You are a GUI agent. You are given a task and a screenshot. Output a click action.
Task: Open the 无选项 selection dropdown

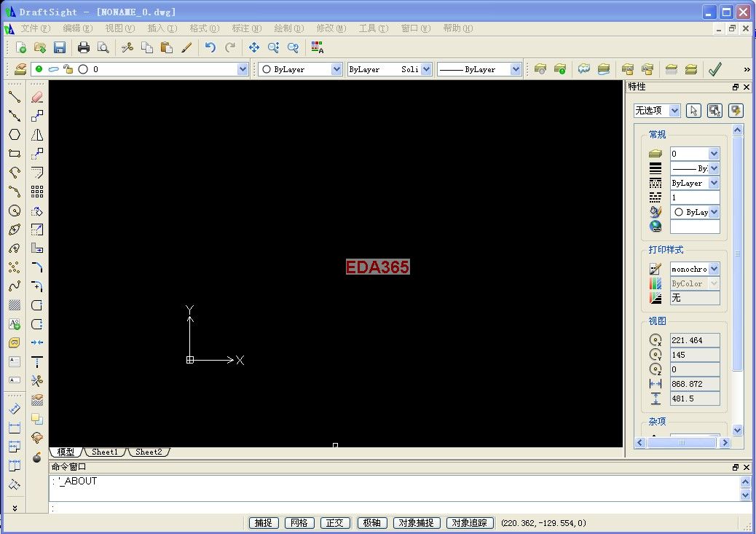tap(674, 111)
